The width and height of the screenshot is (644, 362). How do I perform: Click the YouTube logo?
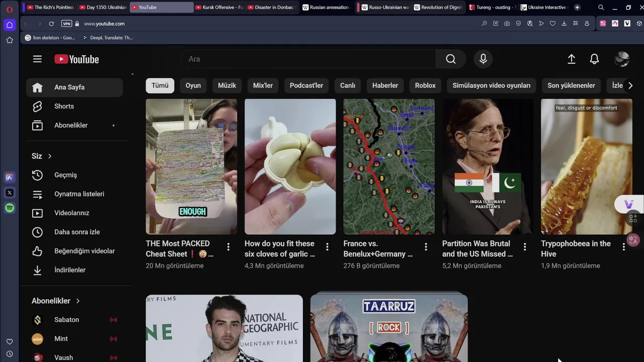coord(76,59)
